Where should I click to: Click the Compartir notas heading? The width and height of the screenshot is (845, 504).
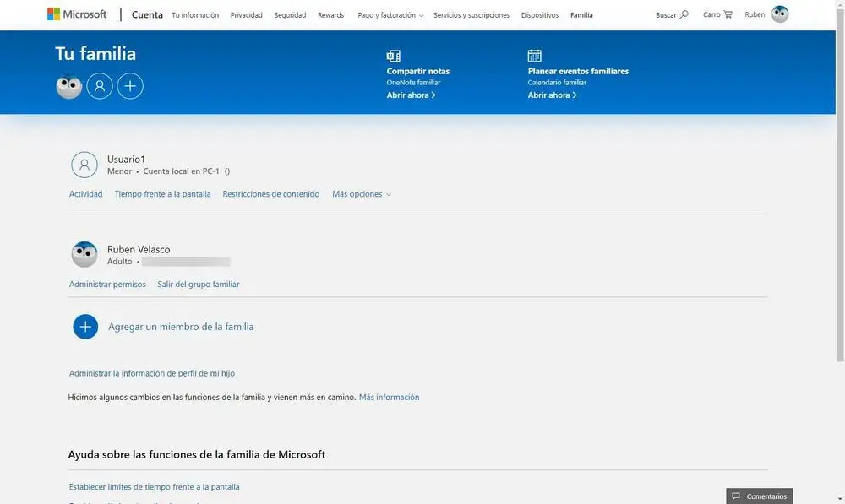coord(418,71)
